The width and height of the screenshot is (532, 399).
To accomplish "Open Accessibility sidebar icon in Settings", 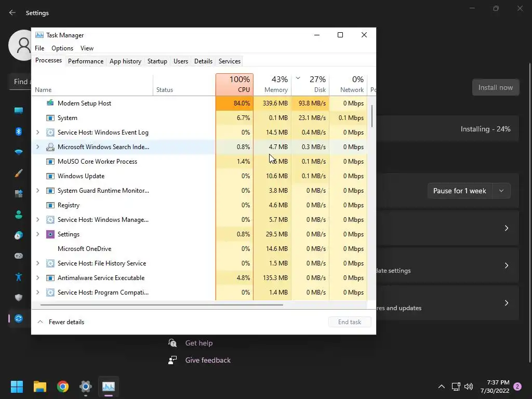I will click(19, 277).
